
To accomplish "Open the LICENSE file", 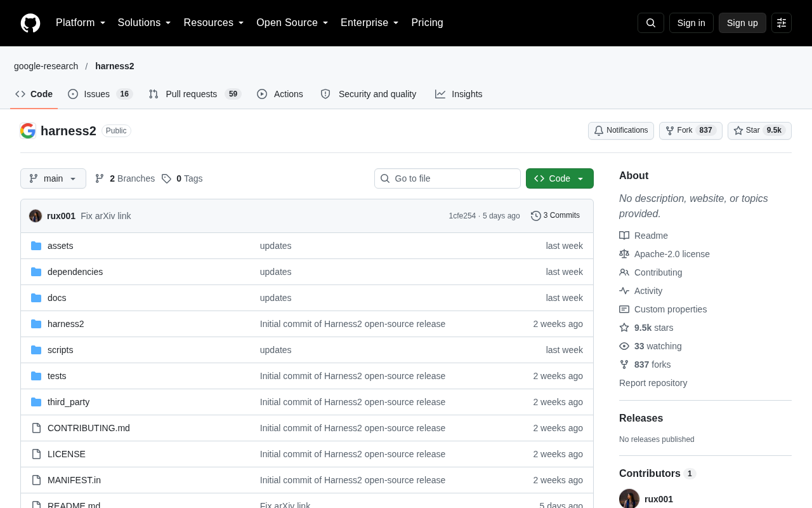I will [67, 454].
